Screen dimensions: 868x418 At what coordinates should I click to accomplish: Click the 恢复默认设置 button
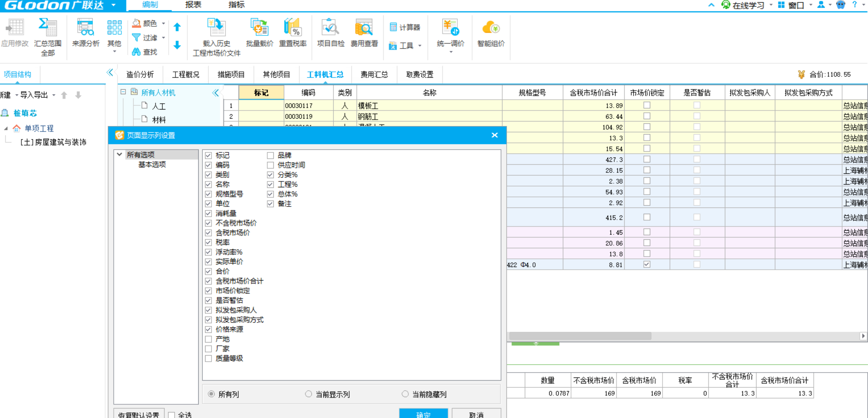pyautogui.click(x=139, y=414)
